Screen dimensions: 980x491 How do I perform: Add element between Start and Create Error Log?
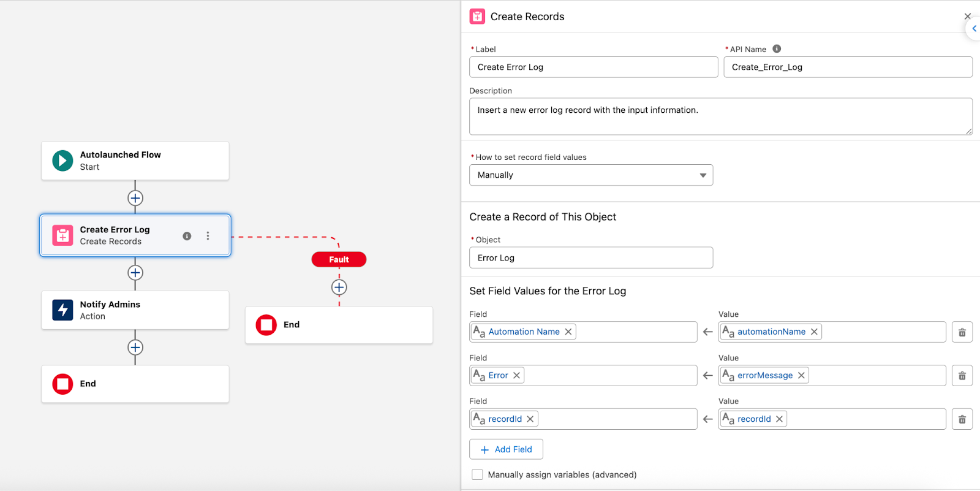135,198
